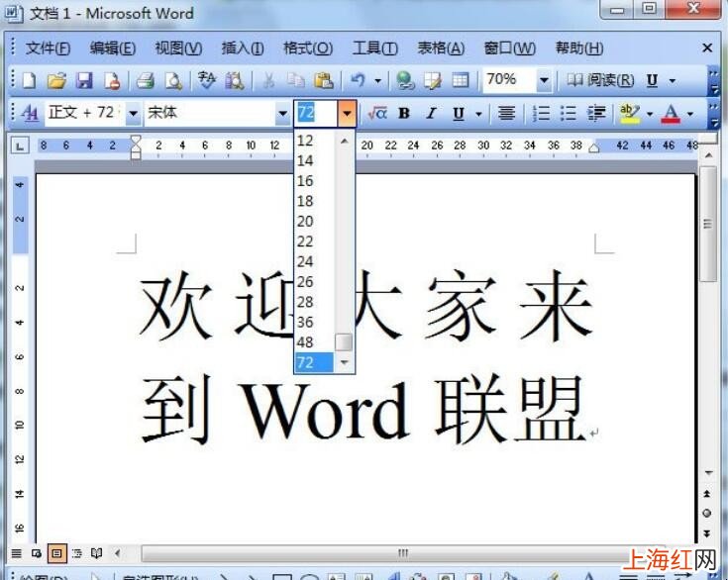This screenshot has width=728, height=580.
Task: Expand the style dropdown arrow
Action: [133, 113]
